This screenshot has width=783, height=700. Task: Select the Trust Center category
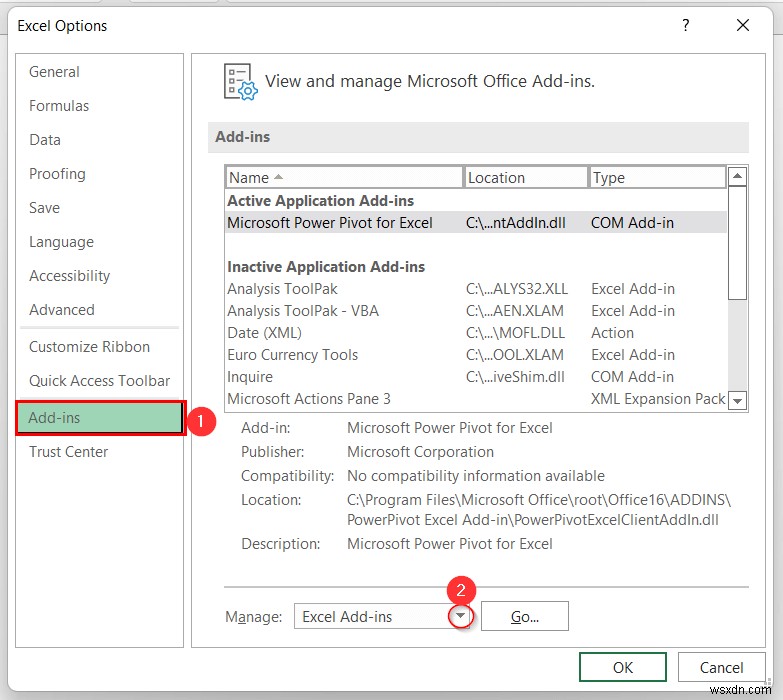tap(68, 452)
